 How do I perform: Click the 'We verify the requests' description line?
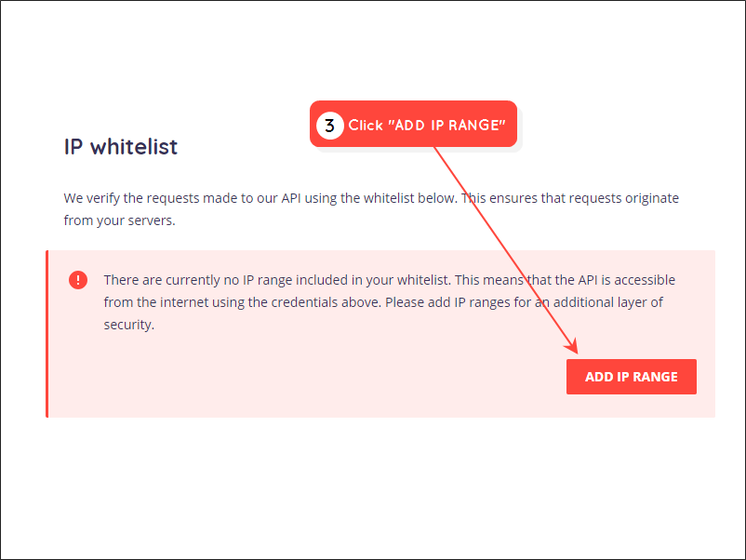pyautogui.click(x=371, y=198)
